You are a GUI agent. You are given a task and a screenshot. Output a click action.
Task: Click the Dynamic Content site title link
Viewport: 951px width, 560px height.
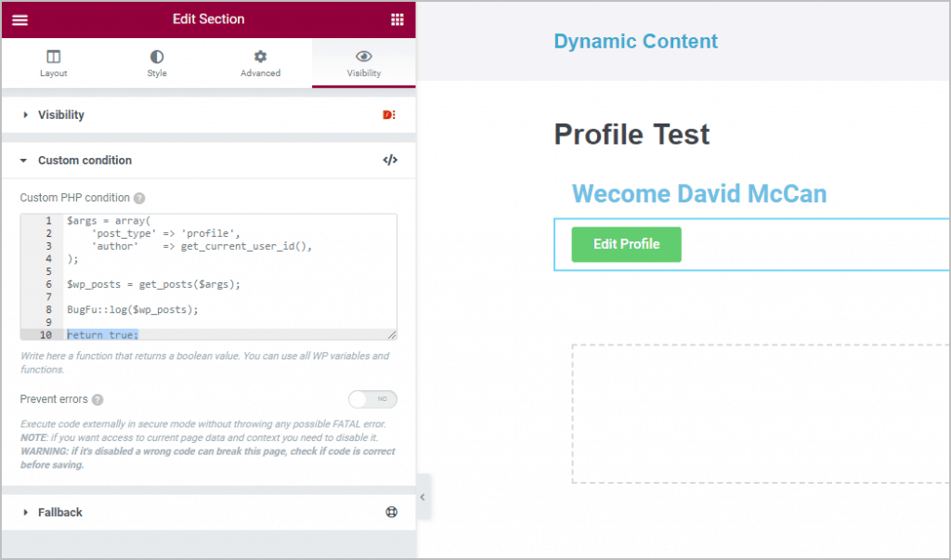point(635,41)
